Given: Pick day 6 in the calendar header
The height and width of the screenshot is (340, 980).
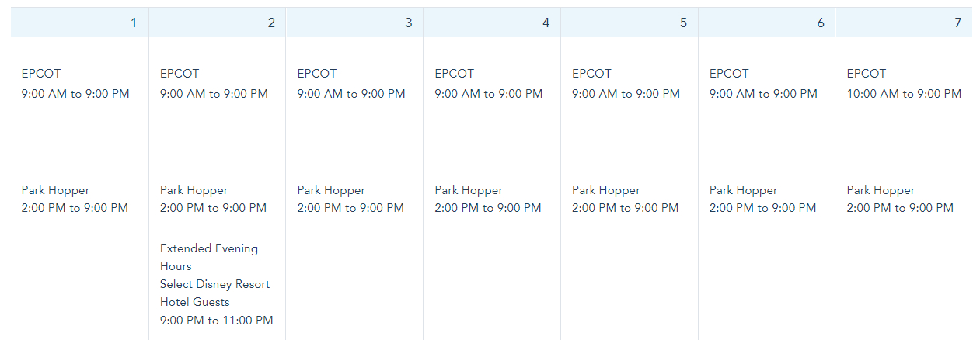Looking at the screenshot, I should (821, 23).
